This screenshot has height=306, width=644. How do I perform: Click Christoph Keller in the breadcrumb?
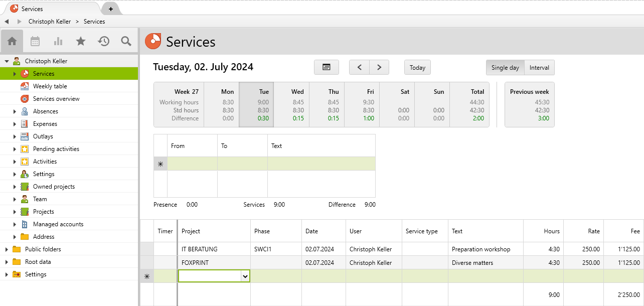point(50,22)
